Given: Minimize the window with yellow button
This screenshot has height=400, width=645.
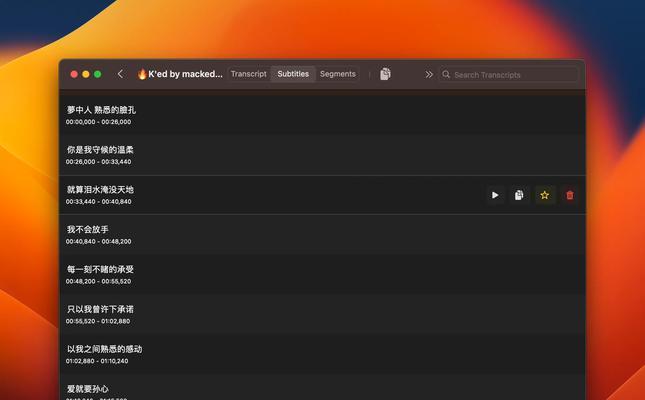Looking at the screenshot, I should tap(86, 74).
